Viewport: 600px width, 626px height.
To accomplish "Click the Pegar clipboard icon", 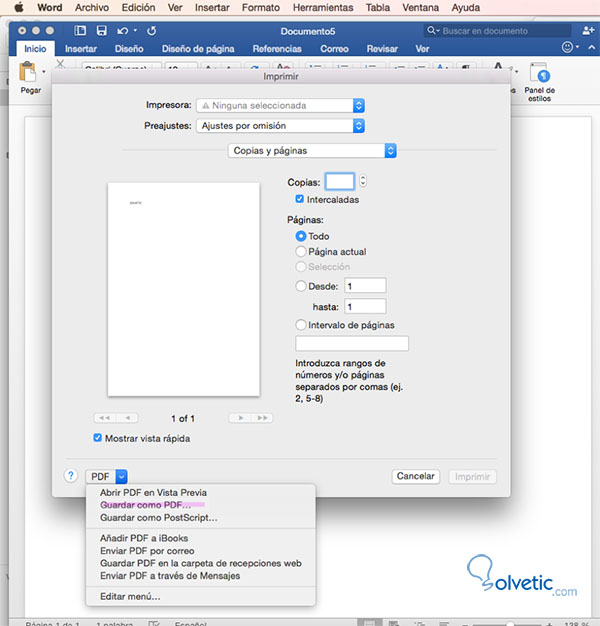I will pyautogui.click(x=28, y=72).
